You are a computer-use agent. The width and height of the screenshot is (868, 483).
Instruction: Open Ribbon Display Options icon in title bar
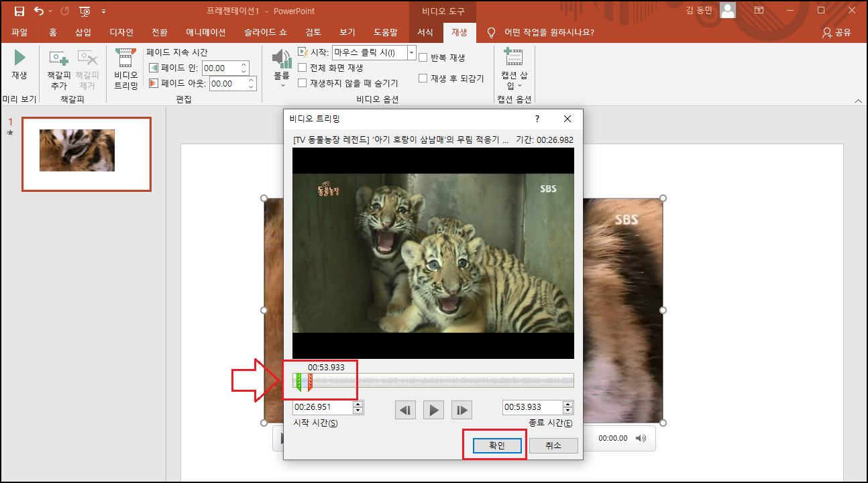(x=759, y=11)
